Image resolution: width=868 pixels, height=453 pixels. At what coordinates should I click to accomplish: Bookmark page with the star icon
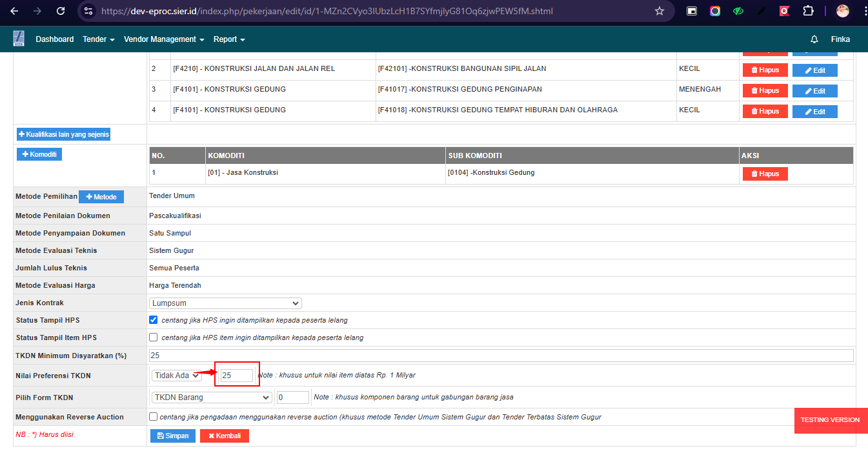[x=659, y=11]
